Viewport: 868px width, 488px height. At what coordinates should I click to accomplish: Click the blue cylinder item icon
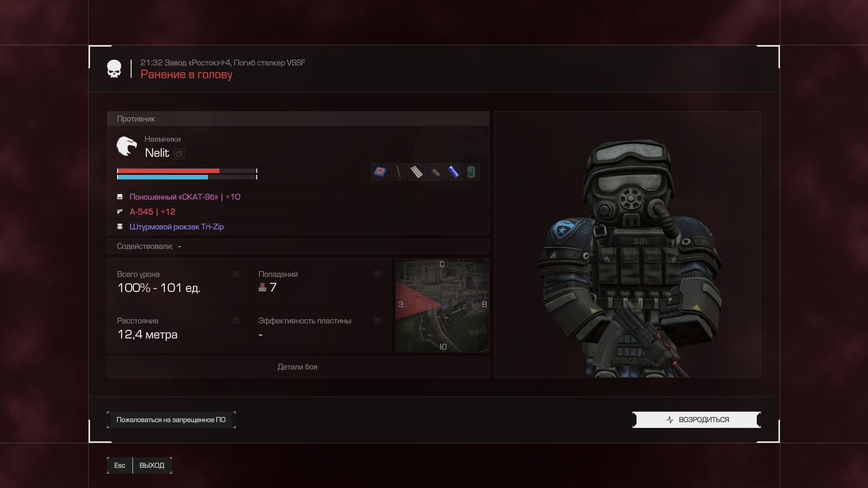pos(453,172)
